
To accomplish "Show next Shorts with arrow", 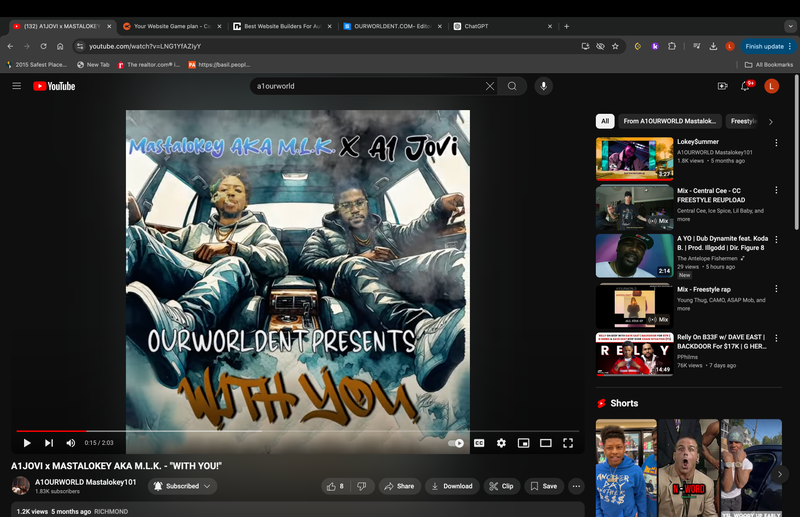I will (780, 474).
